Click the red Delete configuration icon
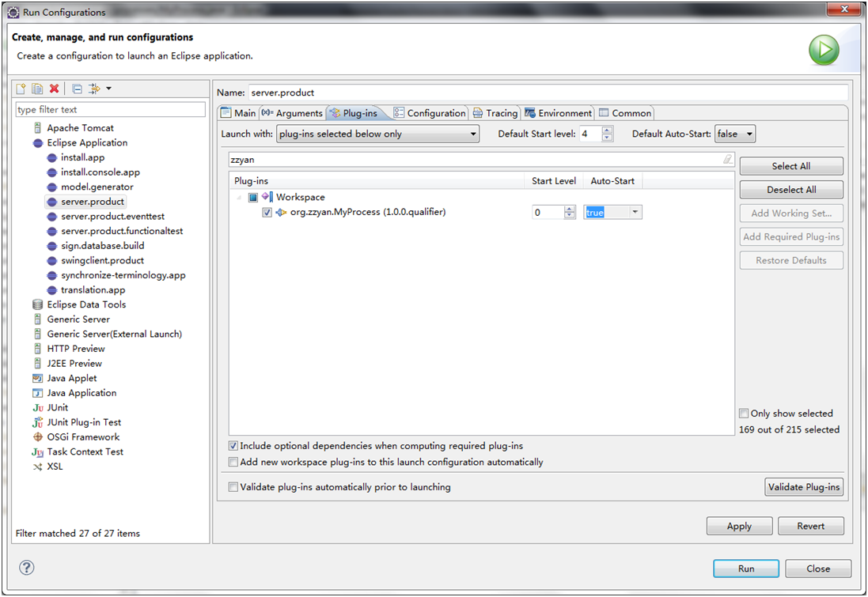 (x=54, y=89)
